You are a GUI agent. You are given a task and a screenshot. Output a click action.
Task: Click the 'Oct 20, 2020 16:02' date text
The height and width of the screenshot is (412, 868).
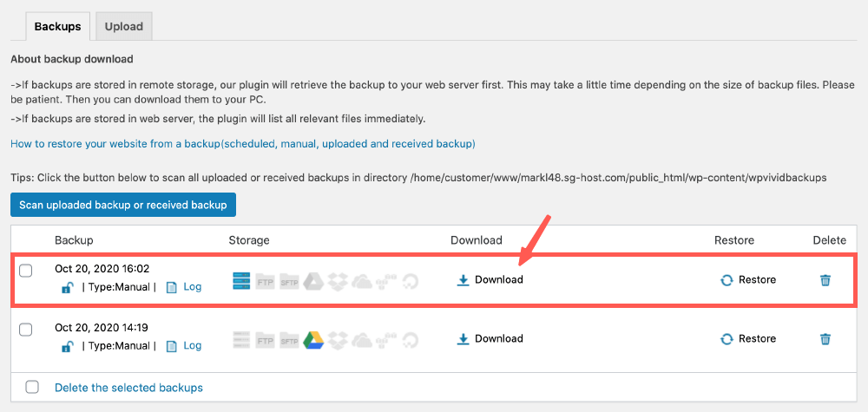(x=102, y=269)
